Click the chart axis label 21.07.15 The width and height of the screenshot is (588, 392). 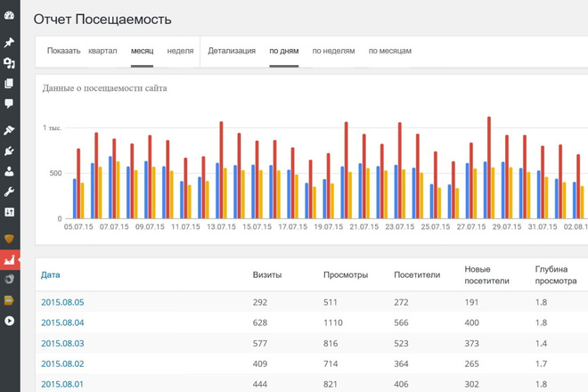tap(364, 227)
